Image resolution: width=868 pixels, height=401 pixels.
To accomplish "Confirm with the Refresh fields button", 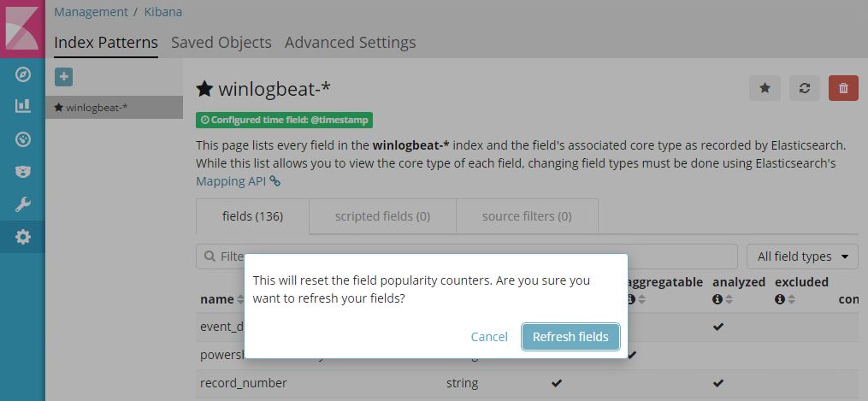I will [570, 337].
